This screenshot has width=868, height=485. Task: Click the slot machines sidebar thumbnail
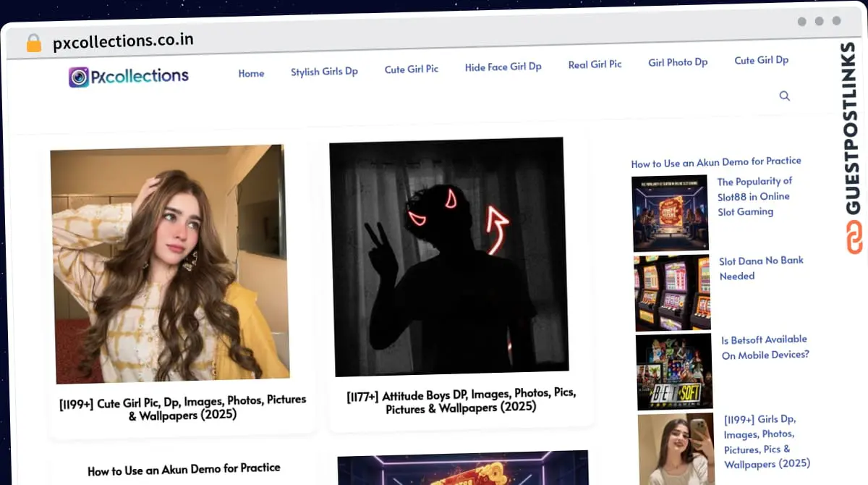672,292
